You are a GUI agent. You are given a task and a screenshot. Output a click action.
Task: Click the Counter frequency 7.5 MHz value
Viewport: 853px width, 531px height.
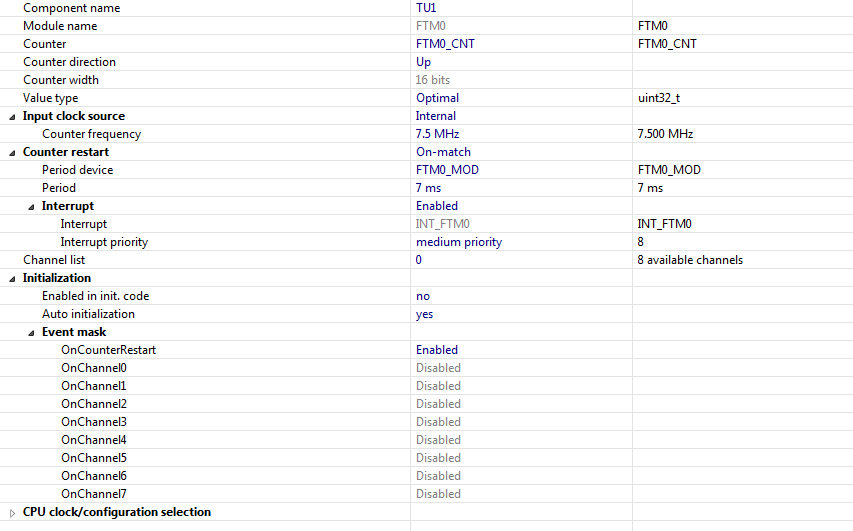point(439,134)
